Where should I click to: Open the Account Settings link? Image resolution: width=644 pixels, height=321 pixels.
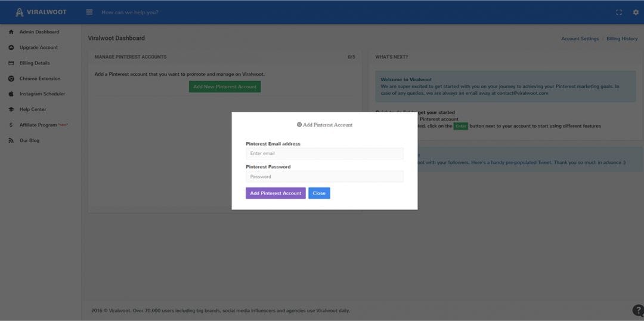580,39
